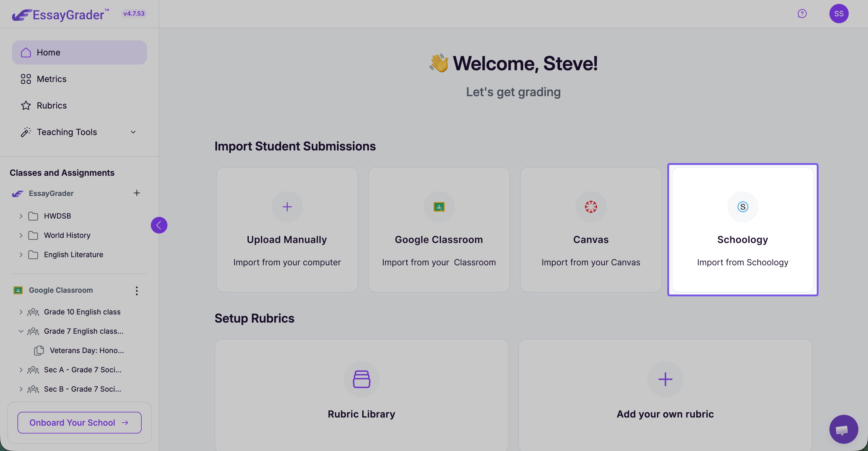Expand the Teaching Tools menu chevron

click(x=133, y=132)
